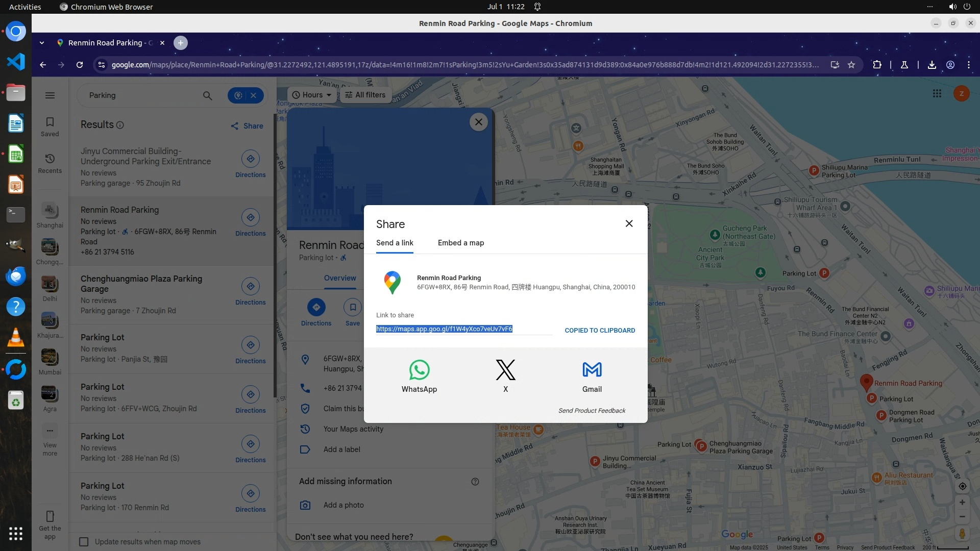Open the Saved places sidebar icon
The image size is (980, 551).
click(50, 126)
